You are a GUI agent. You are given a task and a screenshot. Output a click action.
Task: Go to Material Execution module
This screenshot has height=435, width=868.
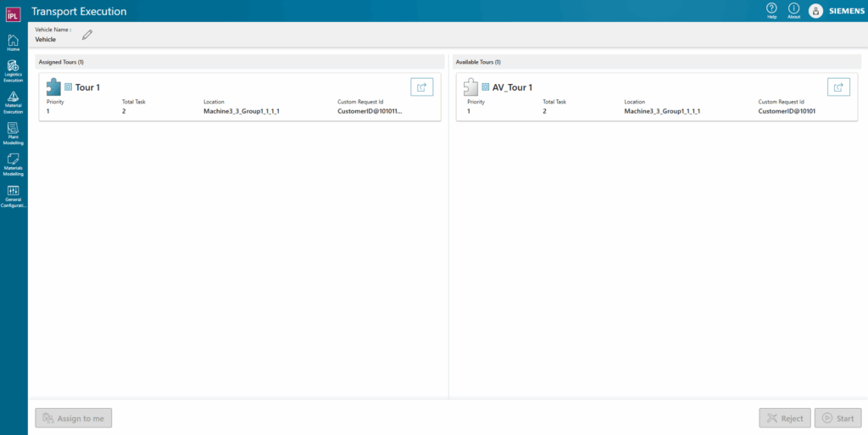click(x=14, y=102)
